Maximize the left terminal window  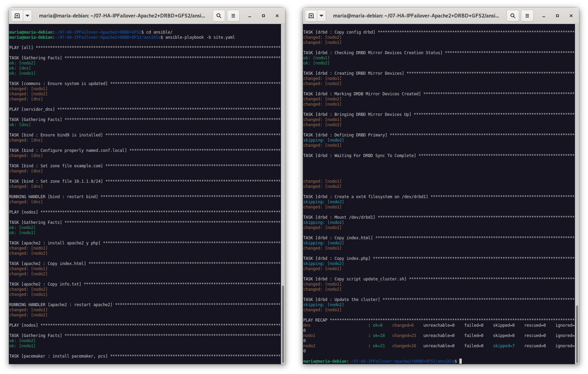[263, 16]
